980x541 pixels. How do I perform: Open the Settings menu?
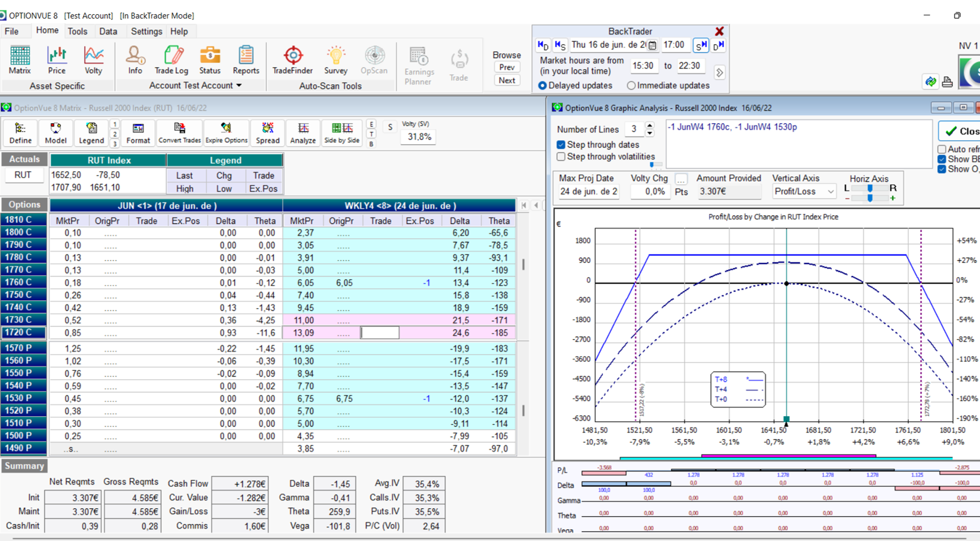[146, 32]
